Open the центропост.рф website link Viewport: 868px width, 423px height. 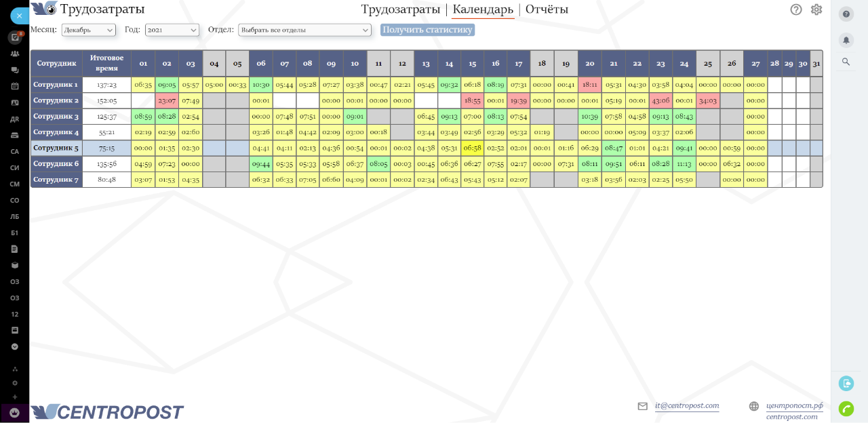coord(795,406)
